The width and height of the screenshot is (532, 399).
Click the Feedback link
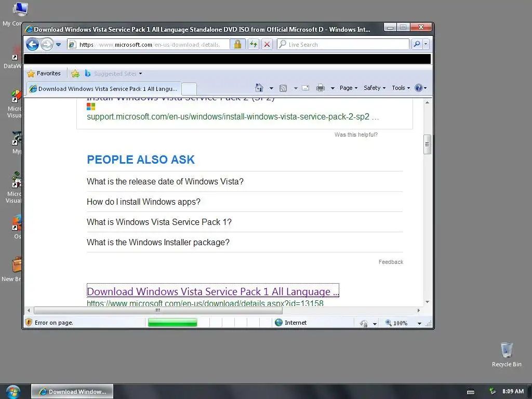coord(391,262)
